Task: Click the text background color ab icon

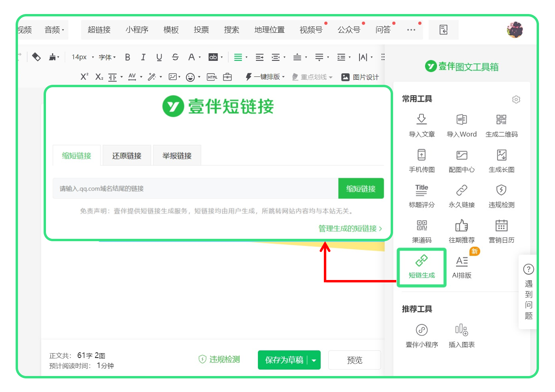Action: pyautogui.click(x=213, y=57)
